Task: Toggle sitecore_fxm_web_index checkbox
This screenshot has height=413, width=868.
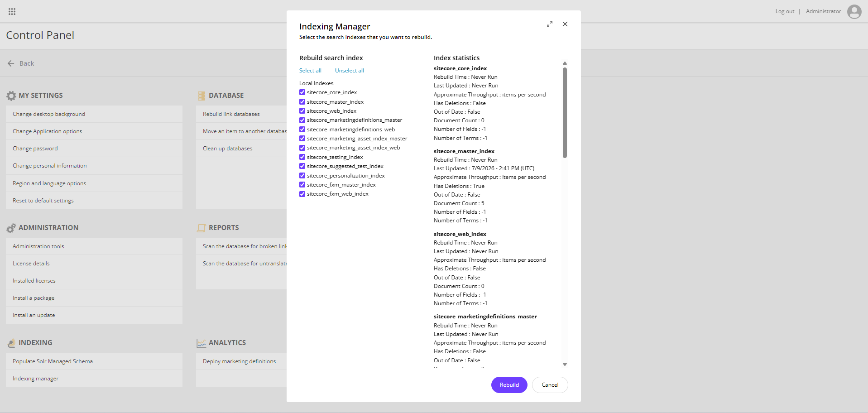Action: click(x=302, y=194)
